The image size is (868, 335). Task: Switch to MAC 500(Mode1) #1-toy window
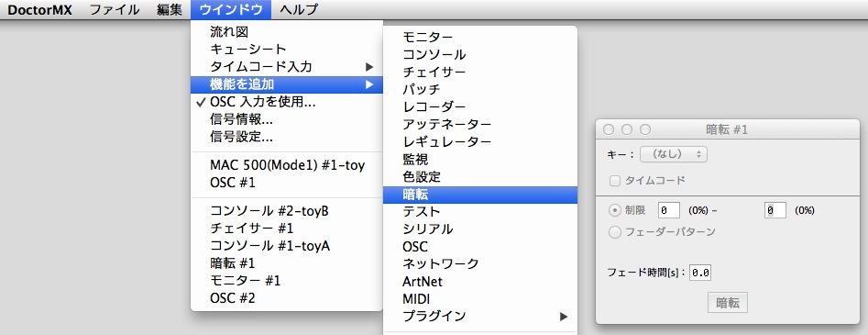point(287,164)
